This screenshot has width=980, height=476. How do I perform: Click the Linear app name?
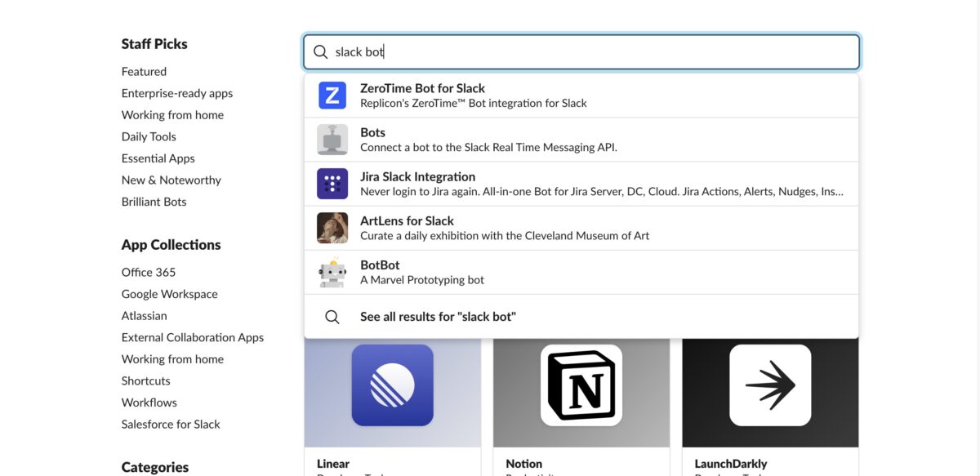[333, 464]
